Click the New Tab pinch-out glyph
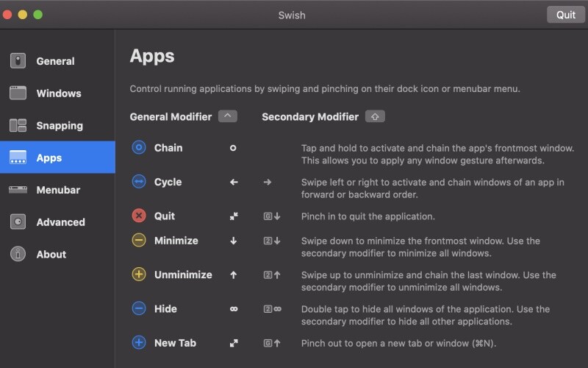The width and height of the screenshot is (588, 368). pyautogui.click(x=234, y=343)
